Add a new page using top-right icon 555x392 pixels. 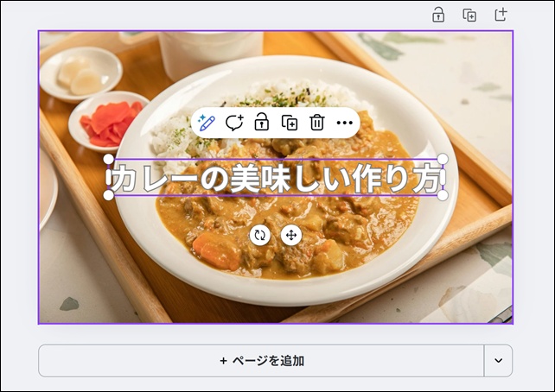tap(501, 15)
